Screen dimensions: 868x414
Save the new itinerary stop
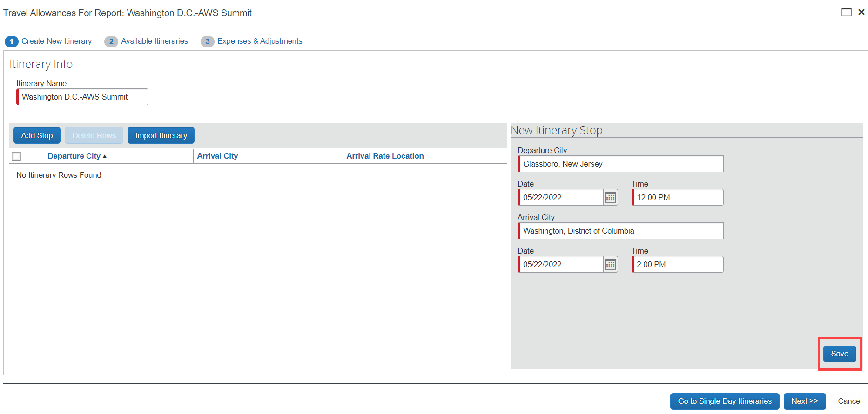pyautogui.click(x=840, y=354)
